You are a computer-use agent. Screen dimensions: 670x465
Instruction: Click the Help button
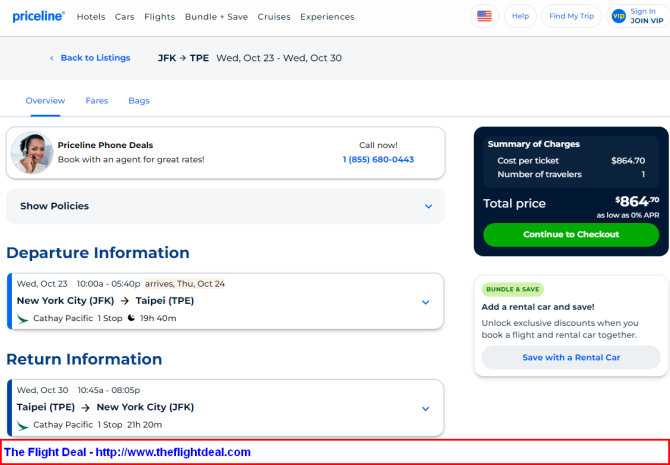(520, 16)
